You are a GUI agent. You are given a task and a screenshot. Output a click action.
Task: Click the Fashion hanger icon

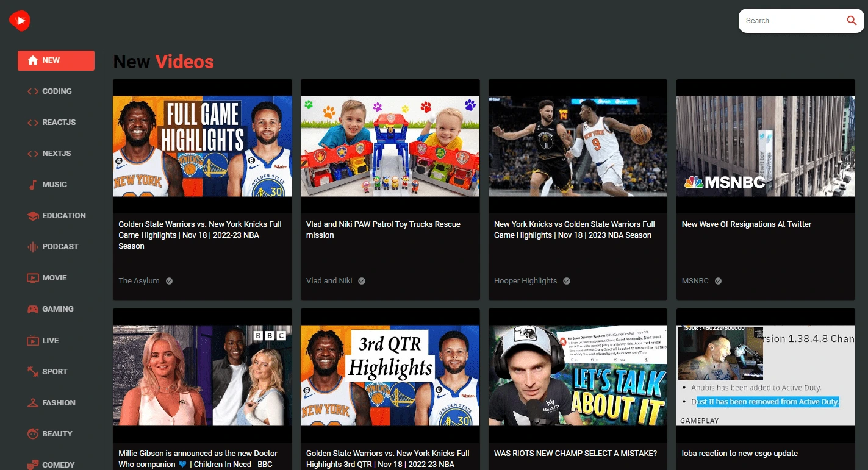pyautogui.click(x=32, y=403)
